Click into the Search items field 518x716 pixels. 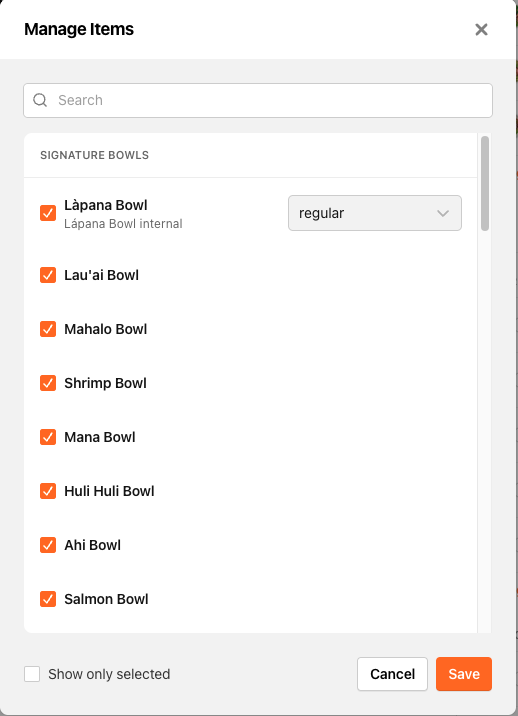258,100
